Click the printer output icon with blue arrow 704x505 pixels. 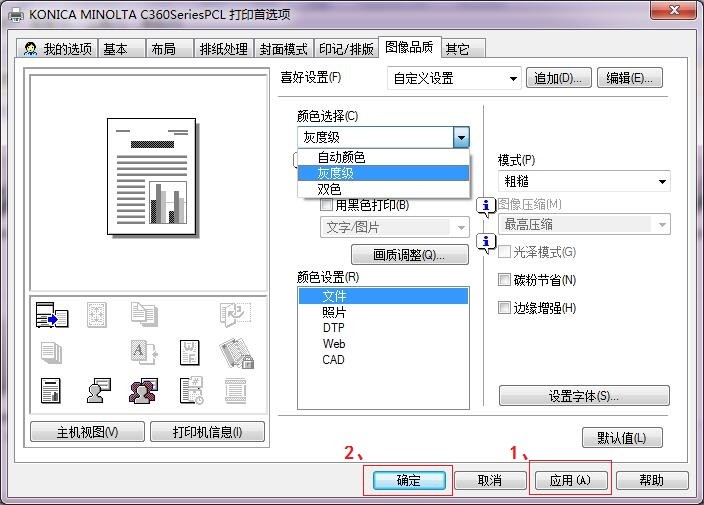[50, 316]
